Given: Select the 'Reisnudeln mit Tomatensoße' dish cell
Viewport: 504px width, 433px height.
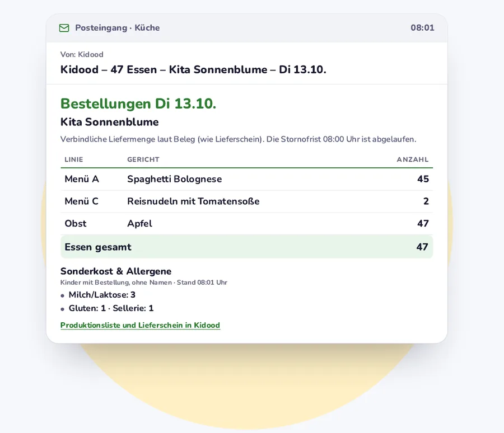Looking at the screenshot, I should click(194, 201).
